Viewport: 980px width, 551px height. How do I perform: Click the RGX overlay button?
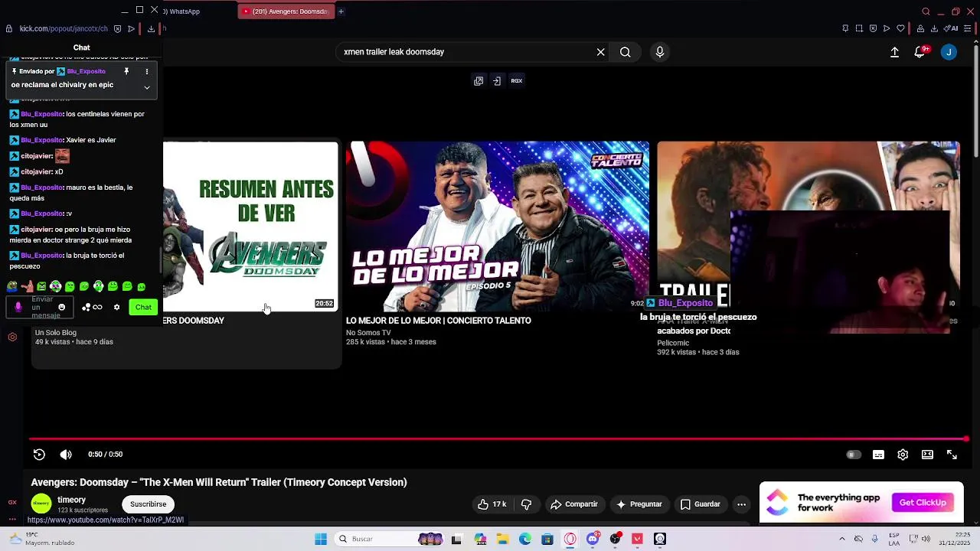(517, 80)
